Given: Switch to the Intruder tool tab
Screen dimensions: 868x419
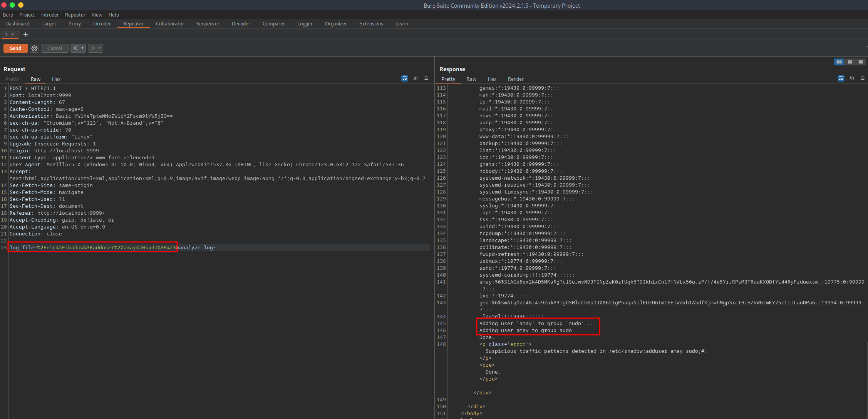Looking at the screenshot, I should (x=102, y=23).
